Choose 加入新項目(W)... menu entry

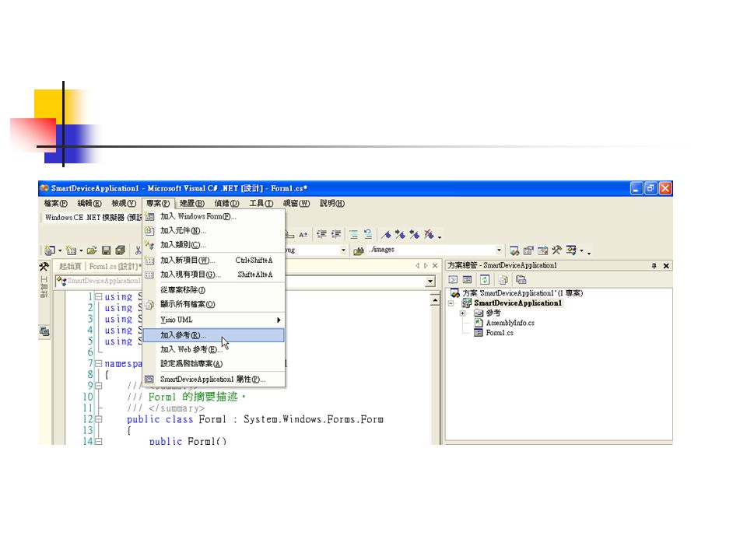pyautogui.click(x=214, y=260)
